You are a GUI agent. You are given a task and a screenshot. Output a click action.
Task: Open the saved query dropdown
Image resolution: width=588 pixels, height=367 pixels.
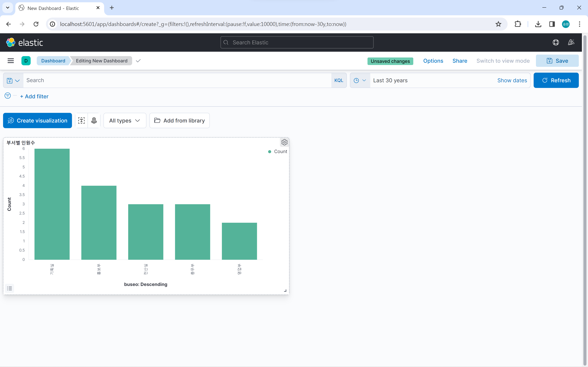click(x=13, y=80)
